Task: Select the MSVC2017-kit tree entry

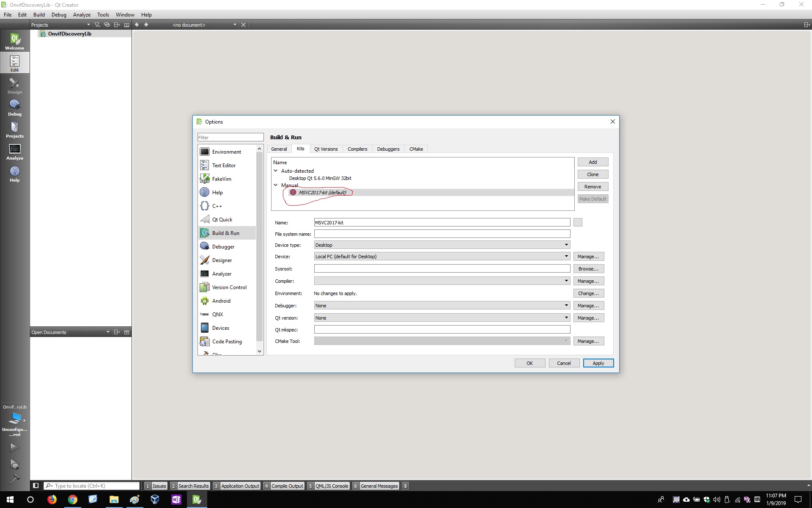Action: point(322,193)
